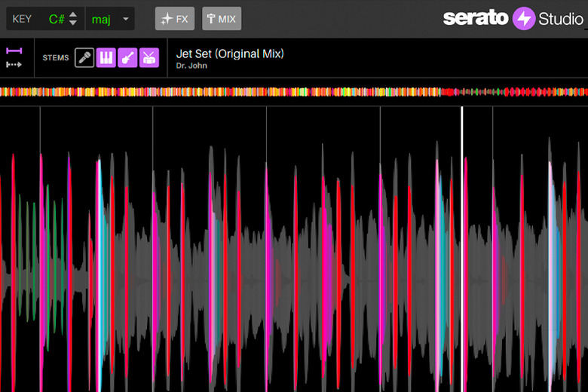This screenshot has width=588, height=392.
Task: Click the STEMS label
Action: pyautogui.click(x=56, y=58)
